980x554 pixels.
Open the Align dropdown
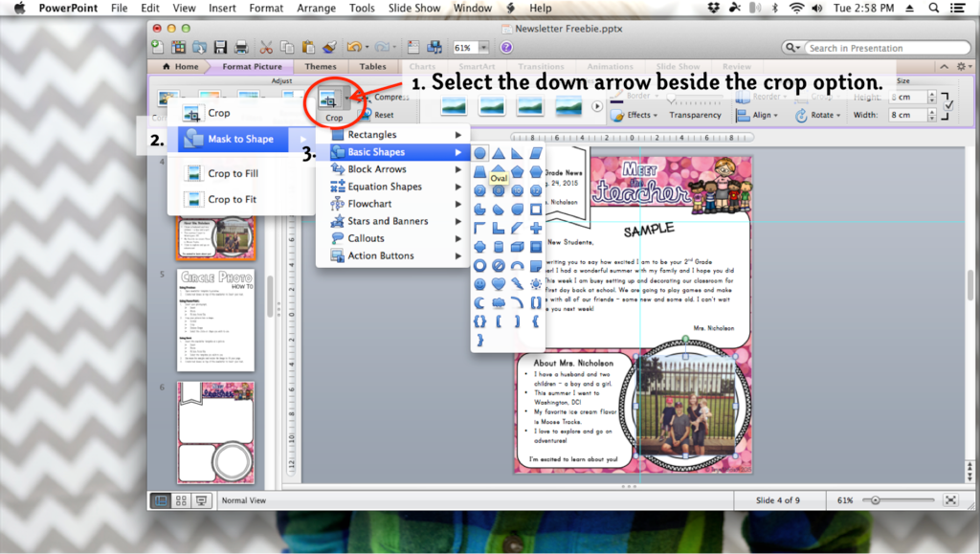pos(757,115)
